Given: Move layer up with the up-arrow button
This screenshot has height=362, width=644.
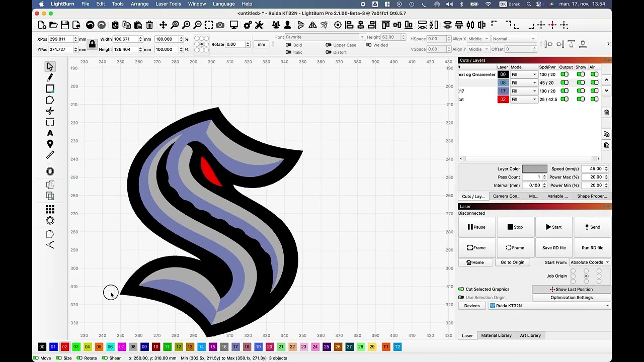Looking at the screenshot, I should click(x=606, y=80).
